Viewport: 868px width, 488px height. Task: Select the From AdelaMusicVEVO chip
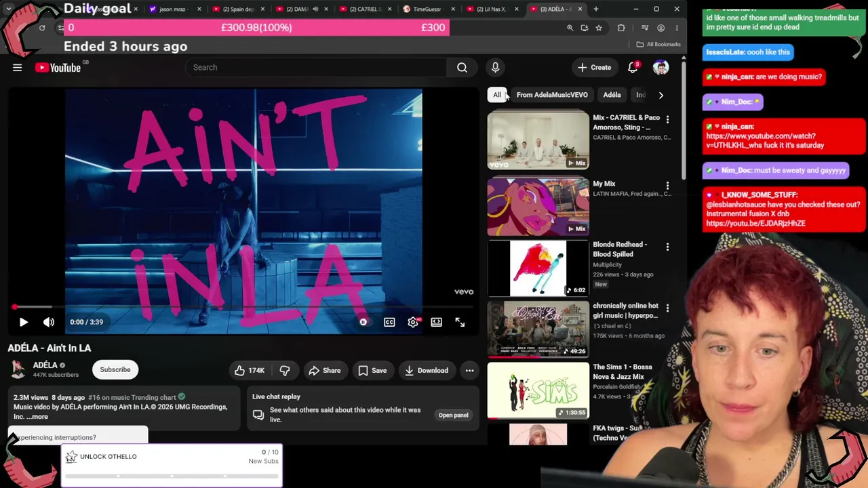[552, 95]
